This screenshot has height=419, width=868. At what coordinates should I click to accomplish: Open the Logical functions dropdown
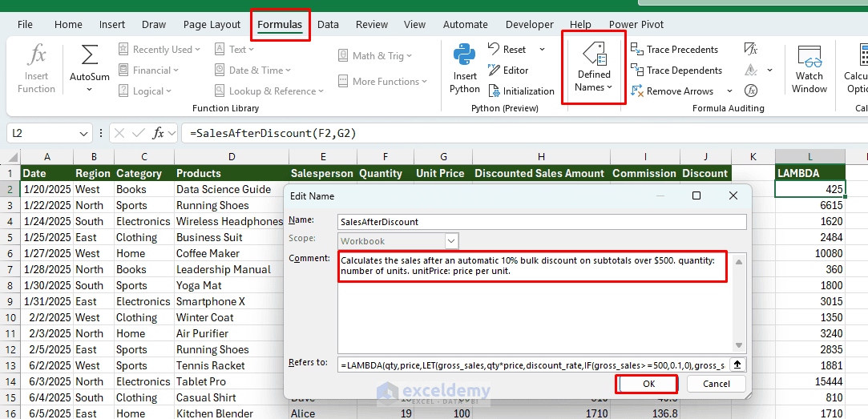(145, 91)
